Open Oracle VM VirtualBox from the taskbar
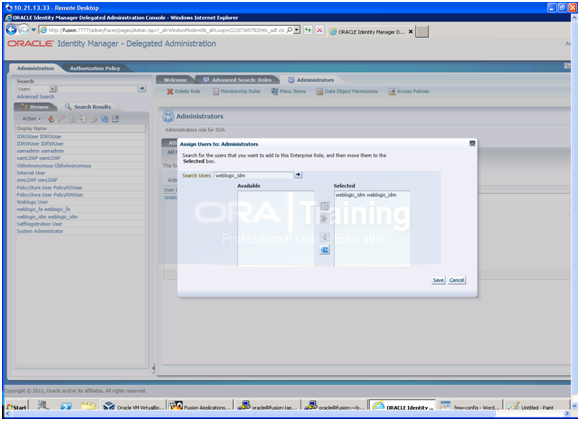The image size is (580, 421). [134, 407]
